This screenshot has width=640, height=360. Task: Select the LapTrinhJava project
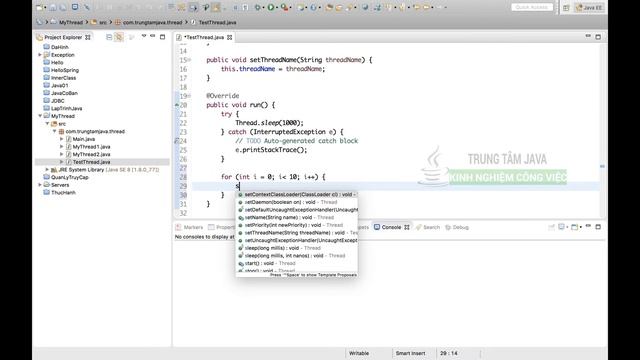tap(67, 108)
